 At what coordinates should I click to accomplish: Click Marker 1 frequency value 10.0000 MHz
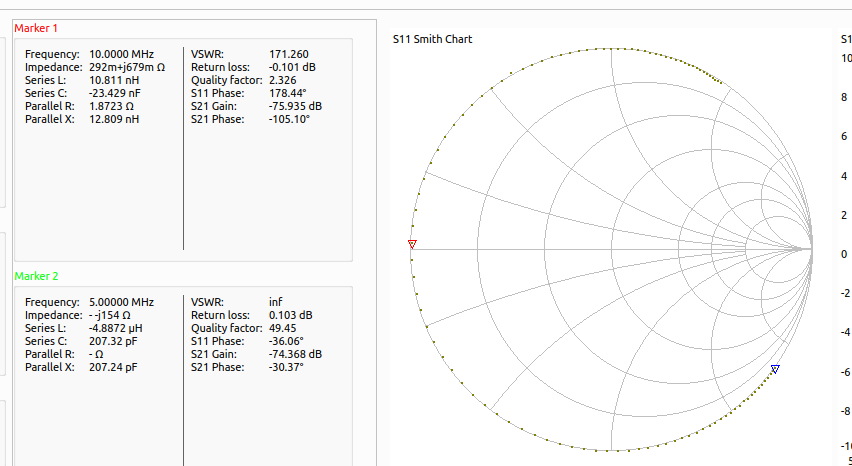click(121, 54)
